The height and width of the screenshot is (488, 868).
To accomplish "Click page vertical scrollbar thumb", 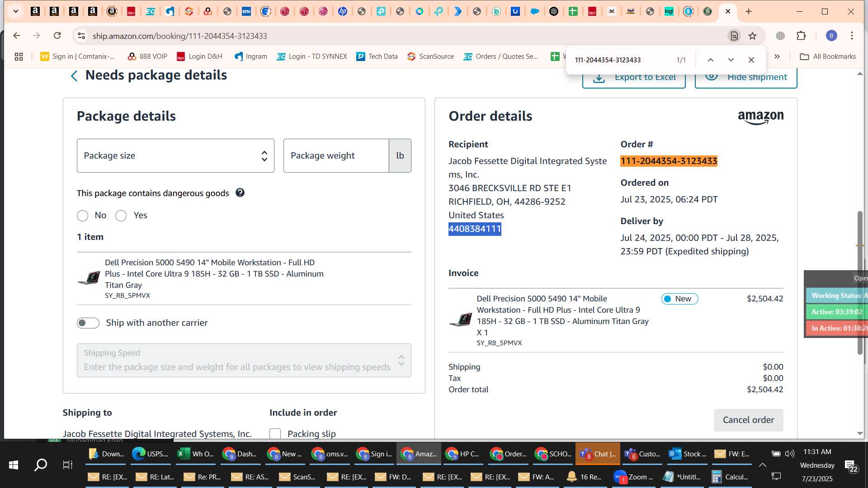I will click(x=860, y=282).
